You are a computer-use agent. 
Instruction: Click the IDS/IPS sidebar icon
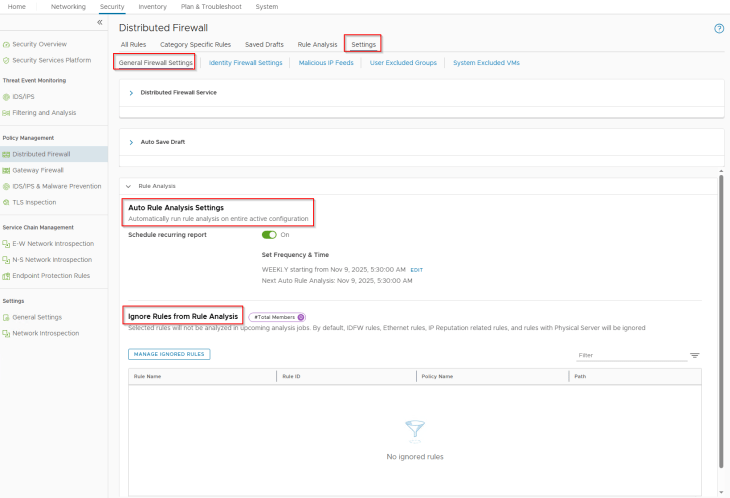click(6, 97)
